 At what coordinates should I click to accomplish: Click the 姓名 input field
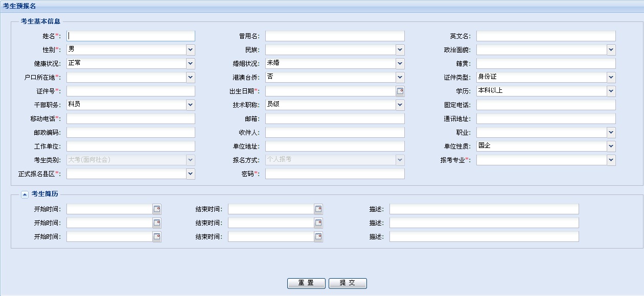tap(131, 36)
